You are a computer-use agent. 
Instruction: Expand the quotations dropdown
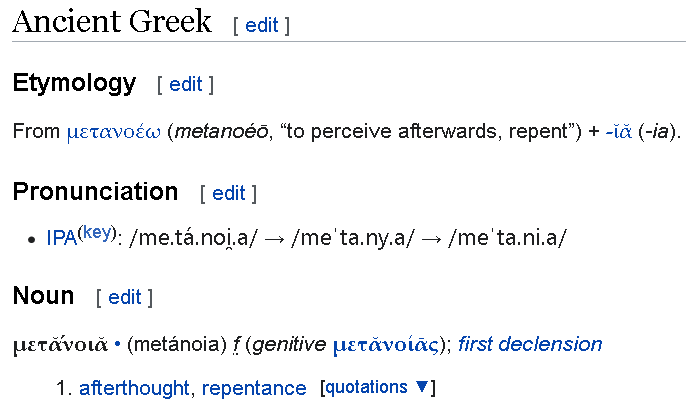coord(377,387)
